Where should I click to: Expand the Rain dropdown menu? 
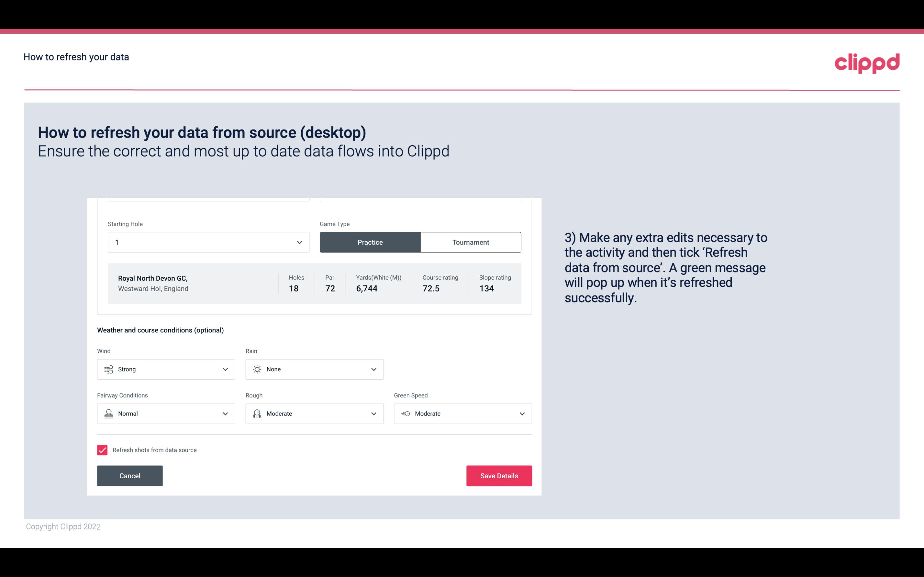pos(374,369)
